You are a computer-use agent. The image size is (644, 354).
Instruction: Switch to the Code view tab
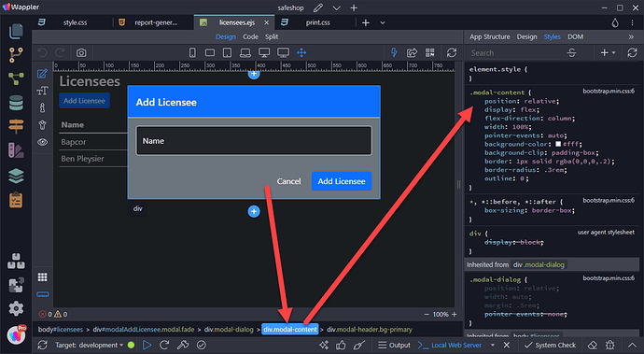coord(250,36)
